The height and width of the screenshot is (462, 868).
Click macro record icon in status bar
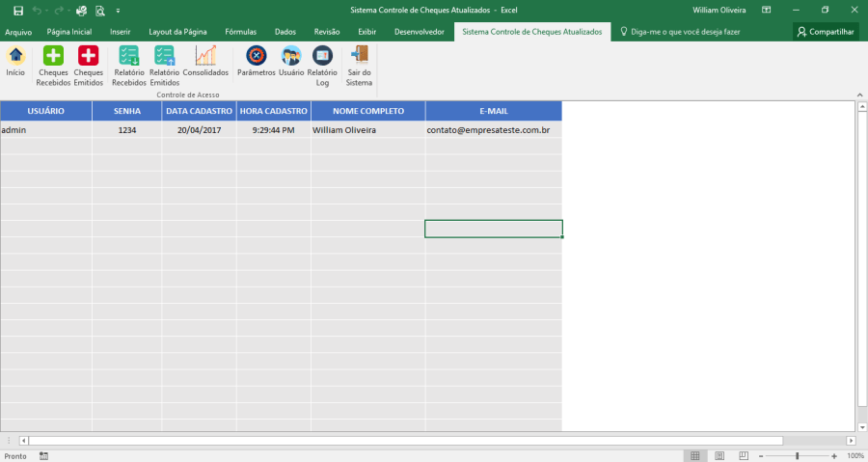point(43,456)
